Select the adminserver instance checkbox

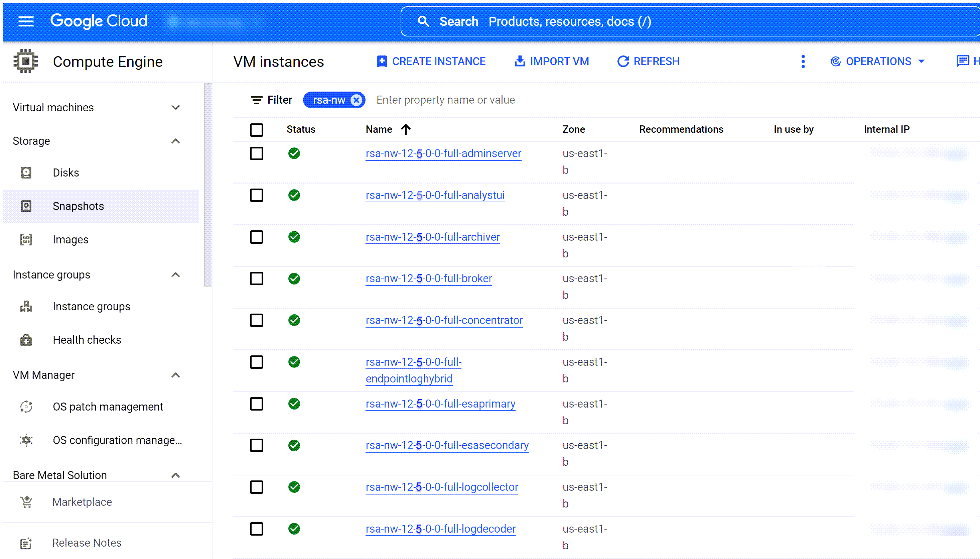pyautogui.click(x=256, y=153)
